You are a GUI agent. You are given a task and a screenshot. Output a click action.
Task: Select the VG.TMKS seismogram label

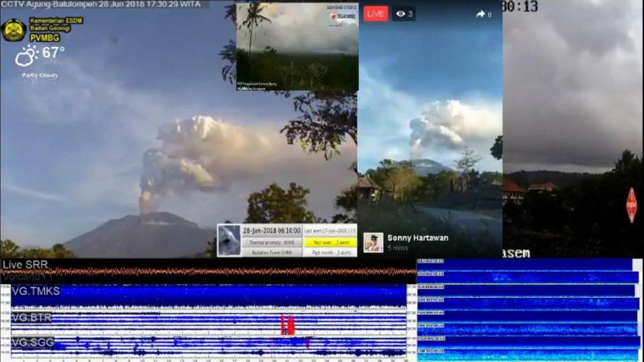click(36, 291)
